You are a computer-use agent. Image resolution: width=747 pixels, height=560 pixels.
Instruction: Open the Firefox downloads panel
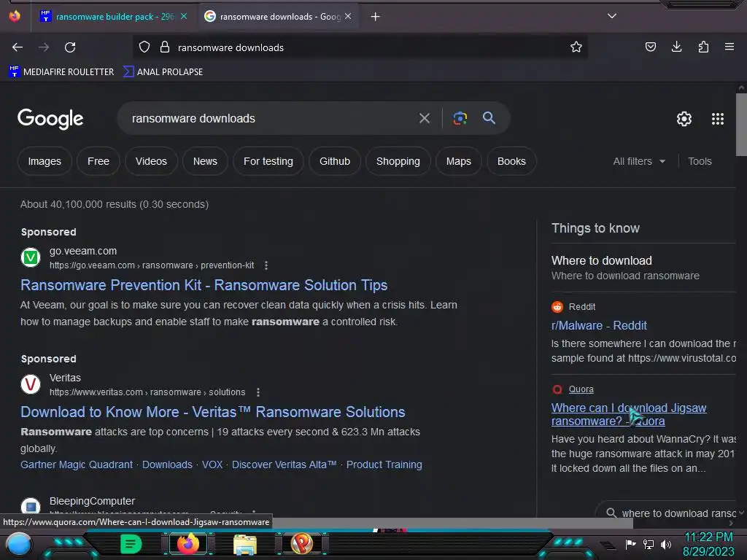[x=676, y=47]
